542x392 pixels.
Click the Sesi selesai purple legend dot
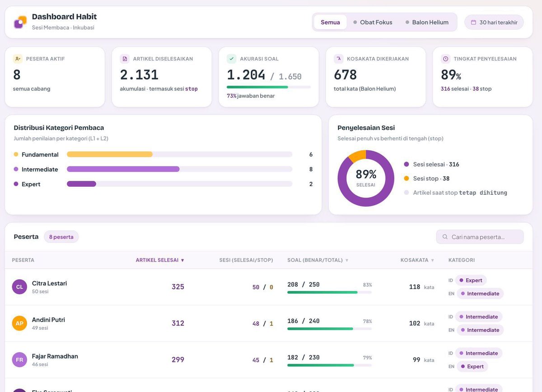(x=406, y=164)
